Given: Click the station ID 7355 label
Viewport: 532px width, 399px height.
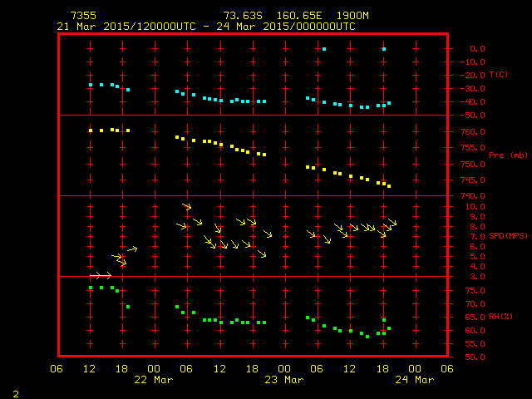Looking at the screenshot, I should click(82, 16).
